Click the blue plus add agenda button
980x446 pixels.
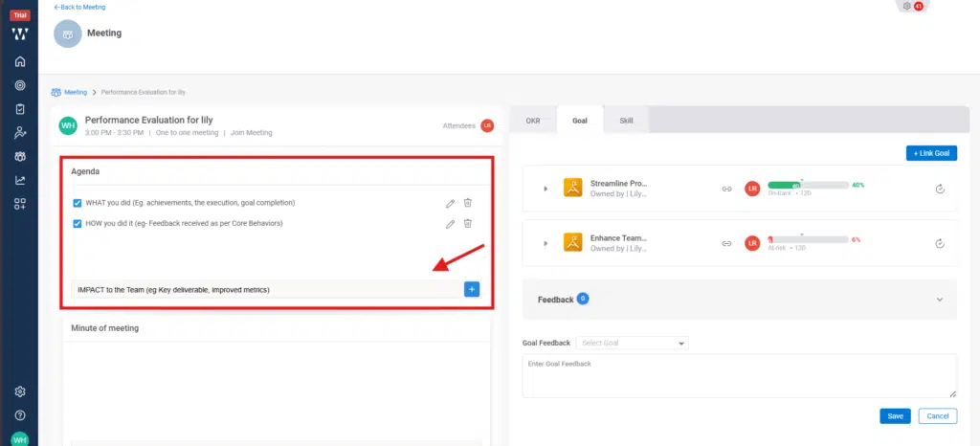pyautogui.click(x=472, y=289)
